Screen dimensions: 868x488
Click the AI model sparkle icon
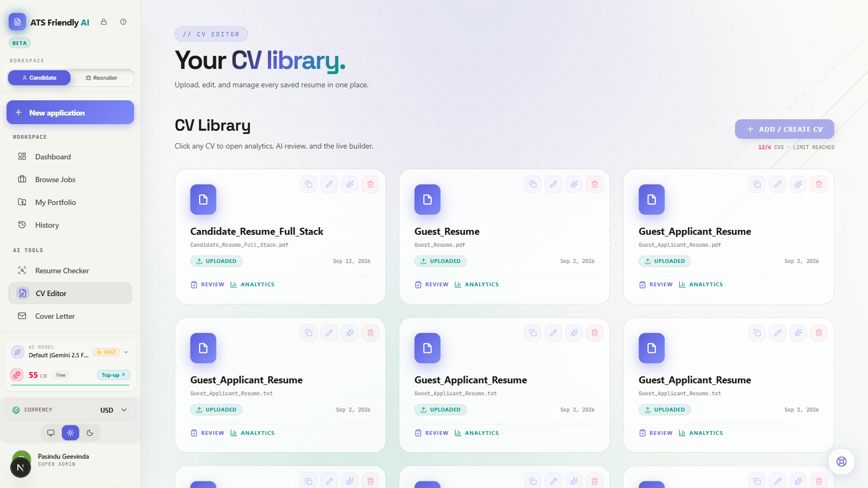click(18, 352)
